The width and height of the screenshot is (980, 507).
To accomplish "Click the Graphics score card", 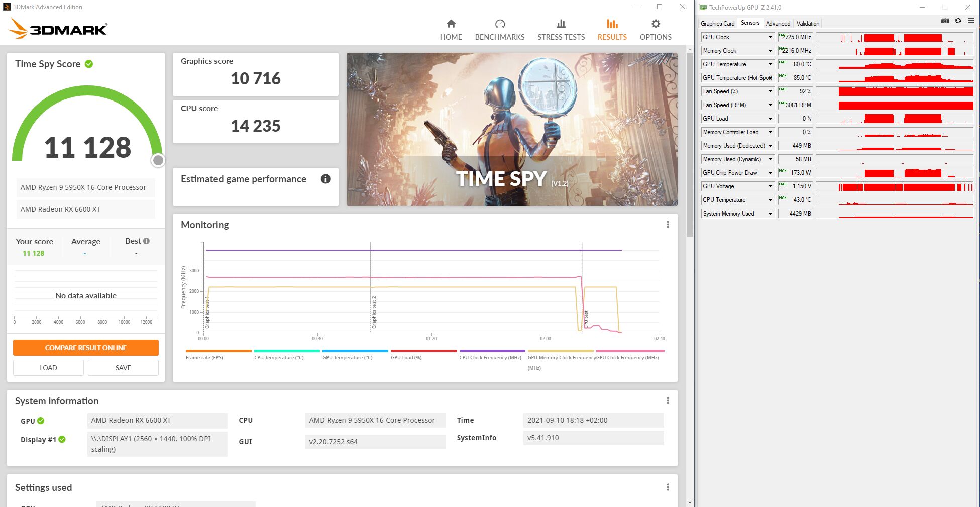I will point(256,74).
